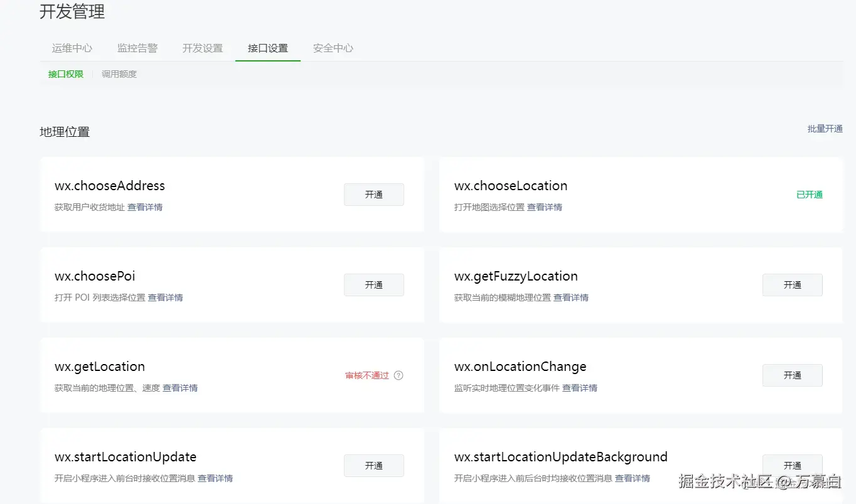The width and height of the screenshot is (856, 504).
Task: Click the wx.chooseLocation title
Action: [x=511, y=186]
